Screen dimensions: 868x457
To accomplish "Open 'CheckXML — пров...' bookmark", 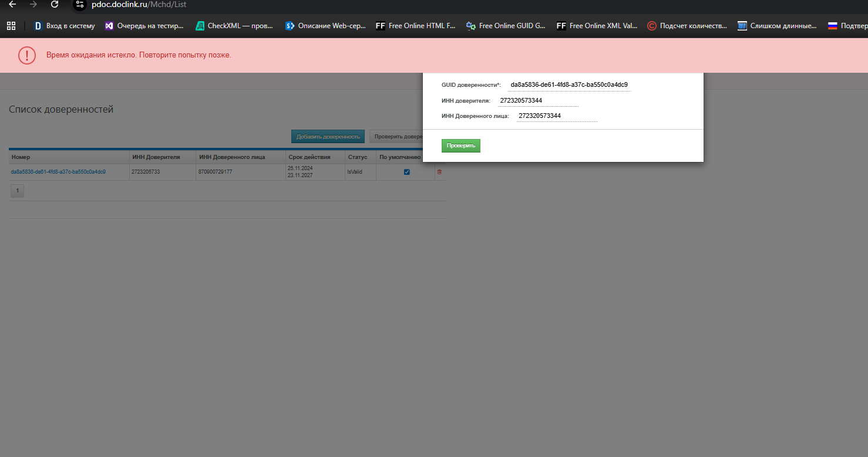I will coord(234,26).
